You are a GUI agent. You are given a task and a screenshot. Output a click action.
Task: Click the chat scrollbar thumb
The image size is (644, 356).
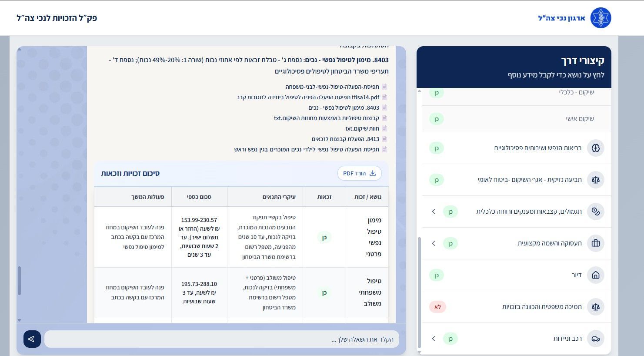tap(19, 281)
